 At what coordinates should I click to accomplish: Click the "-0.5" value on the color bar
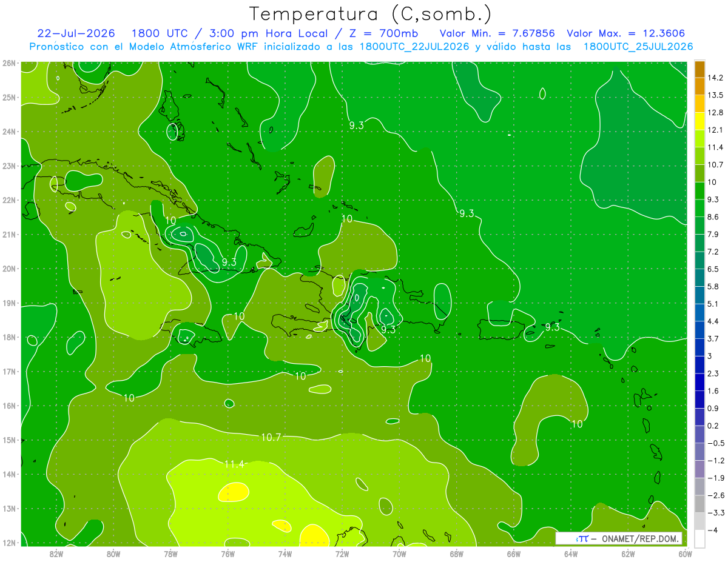pos(716,443)
